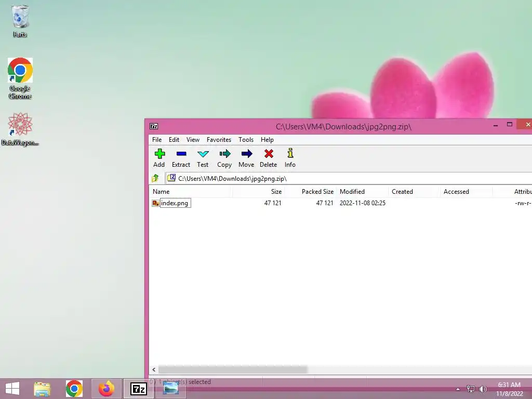Click the Move toolbar button
Screen dimensions: 532x399
tap(246, 158)
